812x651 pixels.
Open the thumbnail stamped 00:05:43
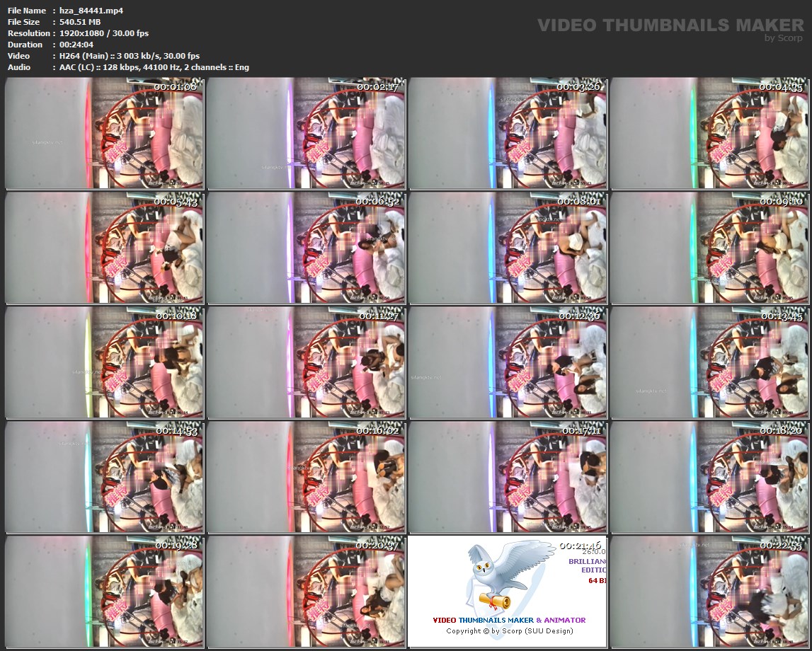104,248
